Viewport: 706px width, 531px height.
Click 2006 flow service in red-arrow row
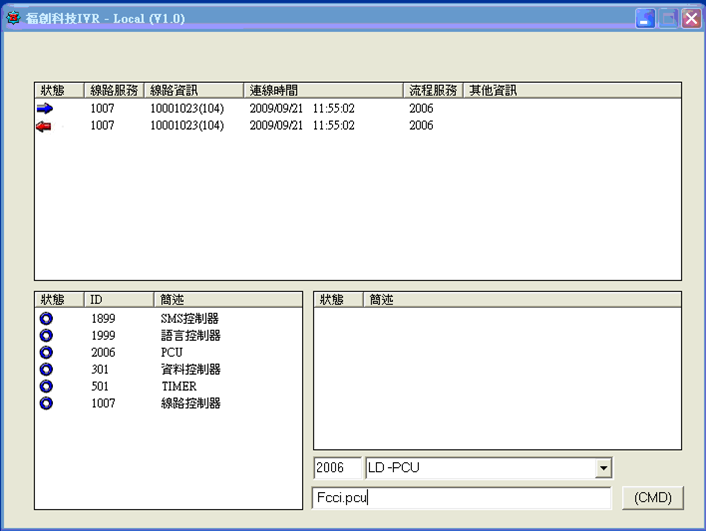[421, 126]
